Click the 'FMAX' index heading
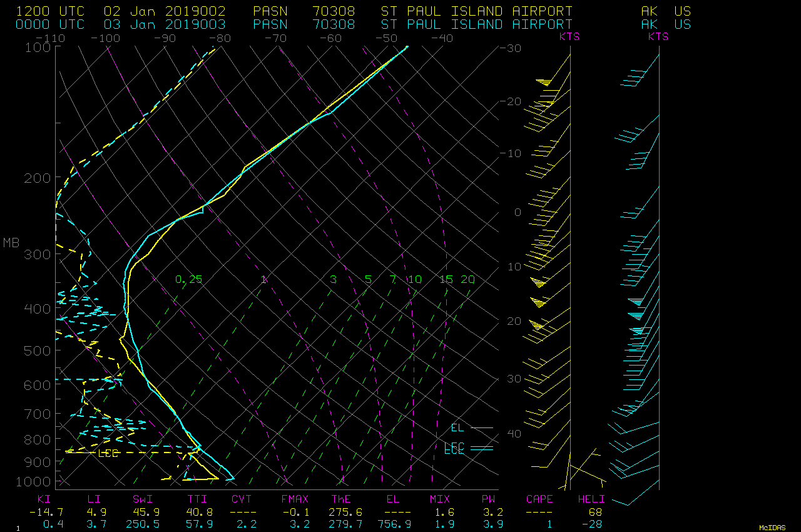The image size is (801, 532). (x=295, y=499)
